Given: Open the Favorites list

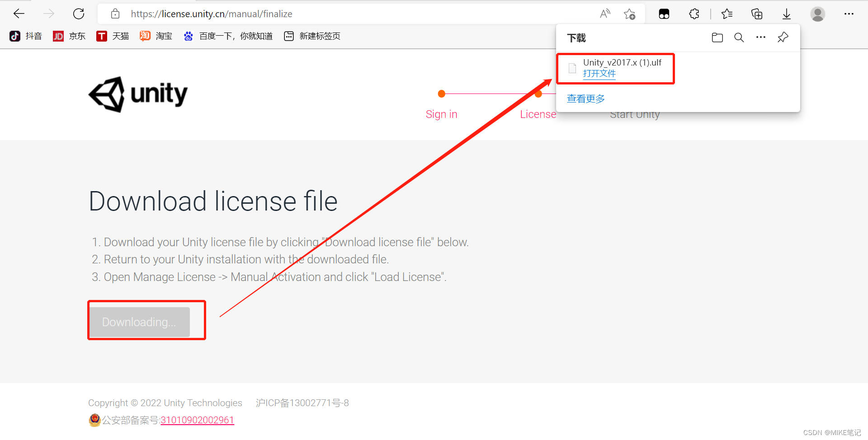Looking at the screenshot, I should (727, 14).
